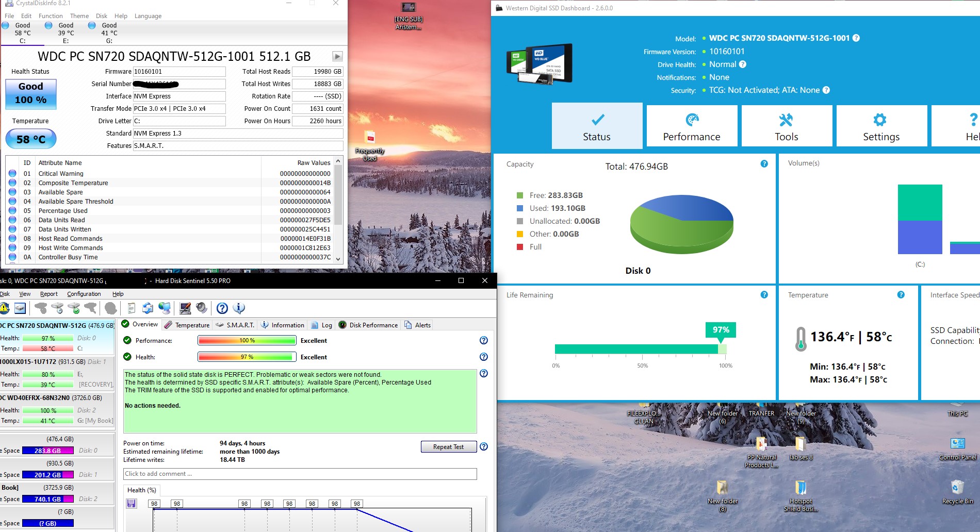Open Control Panel desktop icon
The image size is (980, 532).
[x=957, y=448]
